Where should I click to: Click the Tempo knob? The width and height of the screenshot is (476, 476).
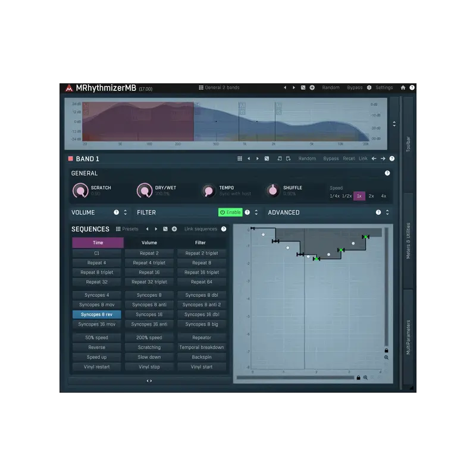click(209, 190)
